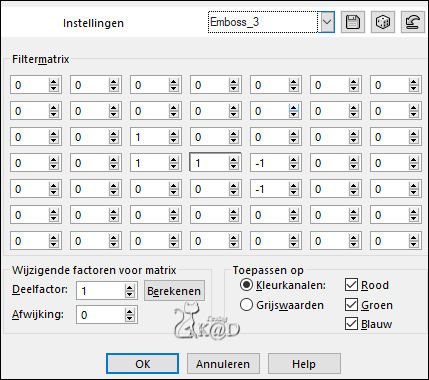Viewport: 429px width, 380px height.
Task: Decrease row 4 column 5 matrix value
Action: [294, 167]
